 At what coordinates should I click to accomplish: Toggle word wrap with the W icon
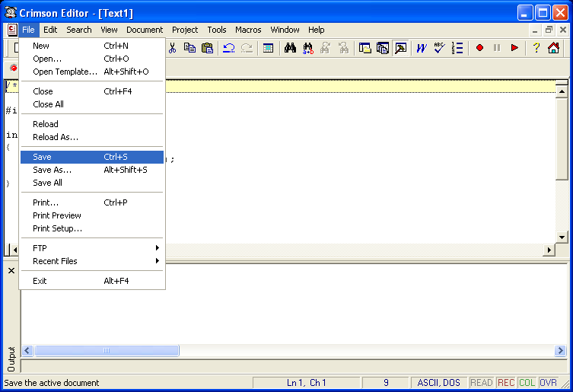click(x=421, y=48)
